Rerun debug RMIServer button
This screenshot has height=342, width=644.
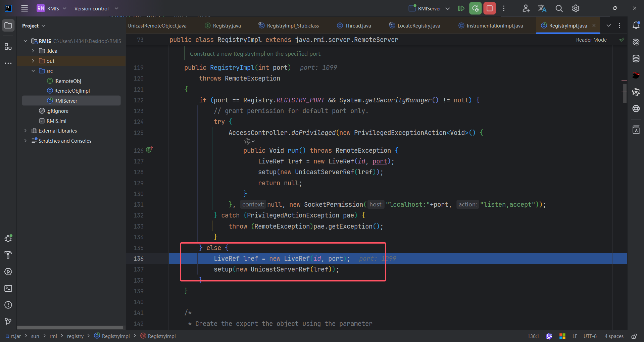(476, 8)
